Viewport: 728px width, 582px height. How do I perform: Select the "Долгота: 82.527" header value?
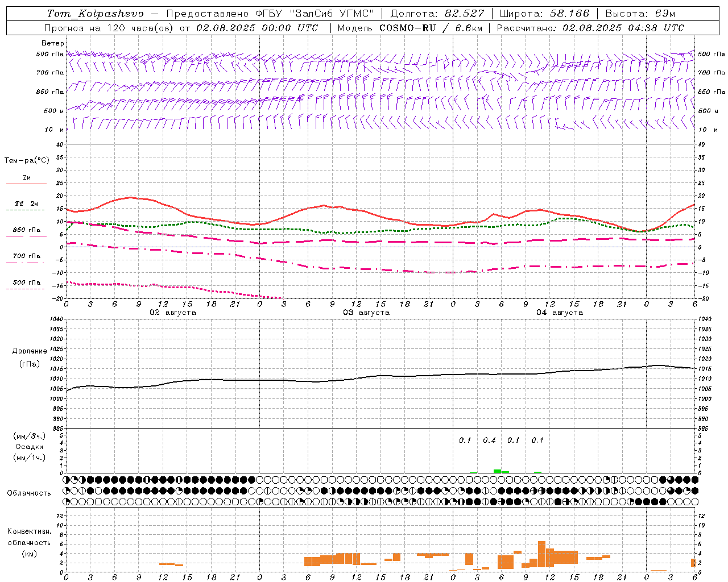click(x=437, y=14)
